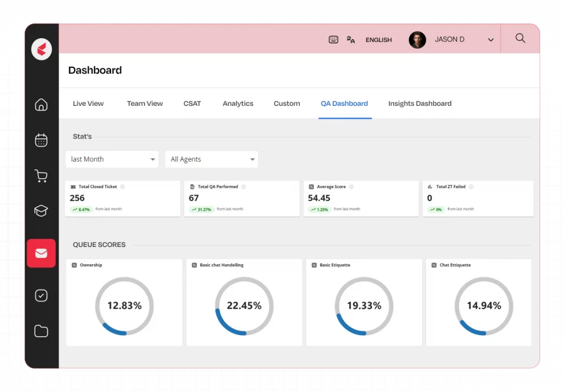Image resolution: width=565 pixels, height=392 pixels.
Task: Click the Stat's section heading
Action: tap(82, 136)
